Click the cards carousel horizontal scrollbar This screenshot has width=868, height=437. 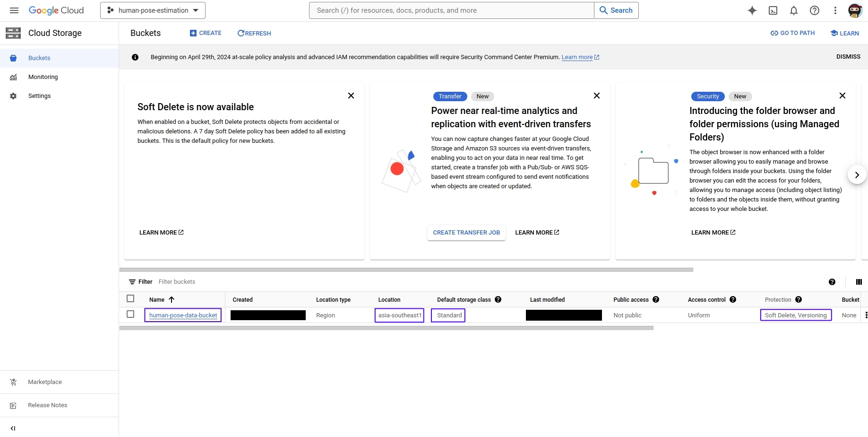pyautogui.click(x=406, y=270)
